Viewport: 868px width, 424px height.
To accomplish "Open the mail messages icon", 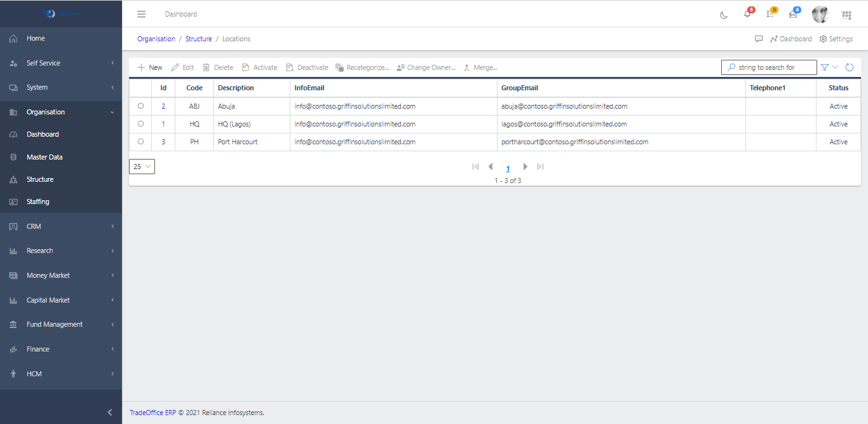I will coord(793,14).
